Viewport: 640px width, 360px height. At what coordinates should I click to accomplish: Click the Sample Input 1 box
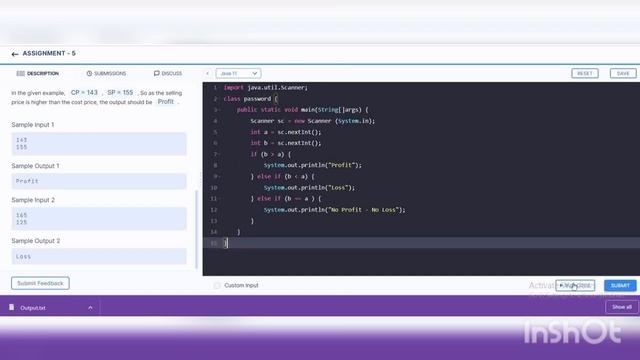tap(99, 144)
